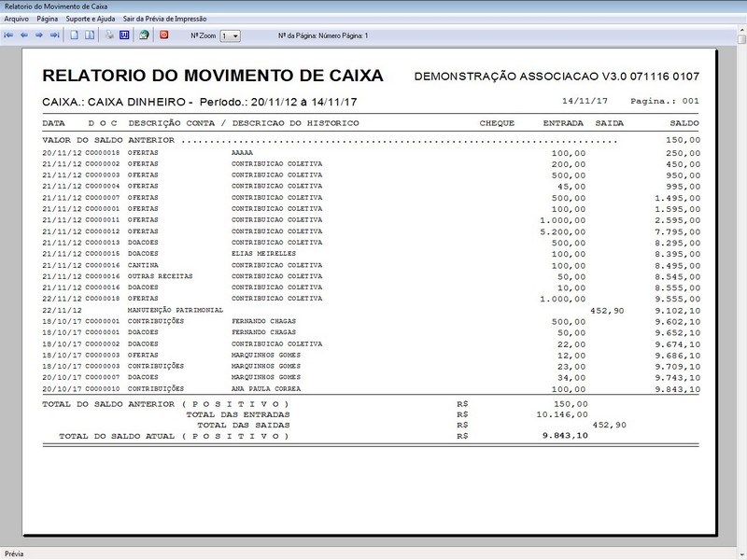Select two-page view icon
The height and width of the screenshot is (560, 747).
[x=90, y=35]
